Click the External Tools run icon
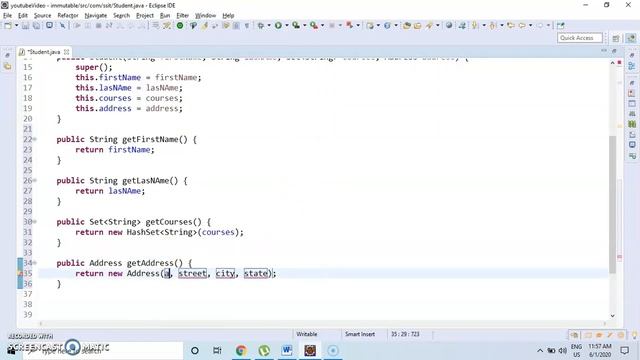The image size is (640, 360). tap(313, 25)
